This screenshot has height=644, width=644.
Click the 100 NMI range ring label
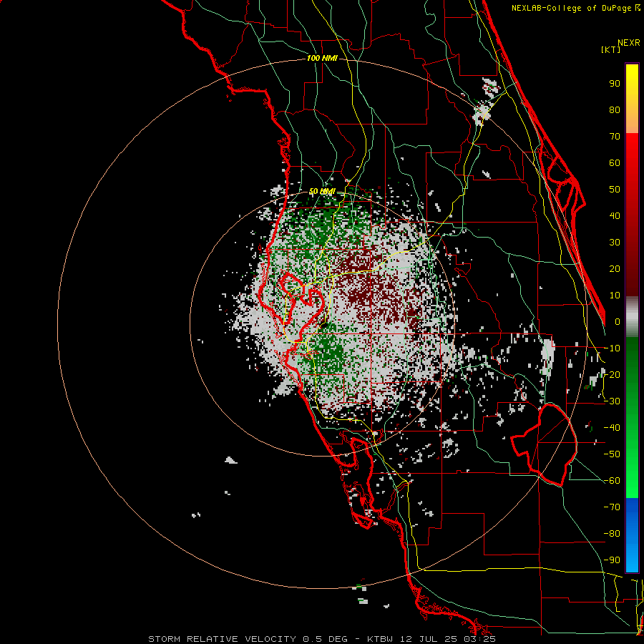pyautogui.click(x=322, y=59)
